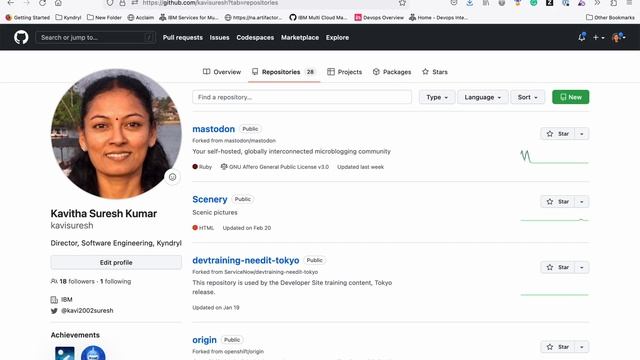Go to Pull requests

182,38
